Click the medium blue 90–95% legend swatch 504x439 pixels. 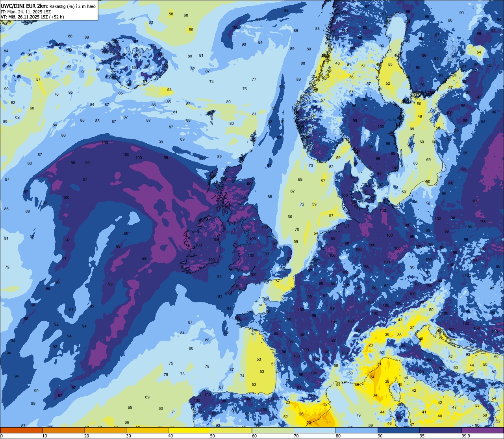pos(398,430)
